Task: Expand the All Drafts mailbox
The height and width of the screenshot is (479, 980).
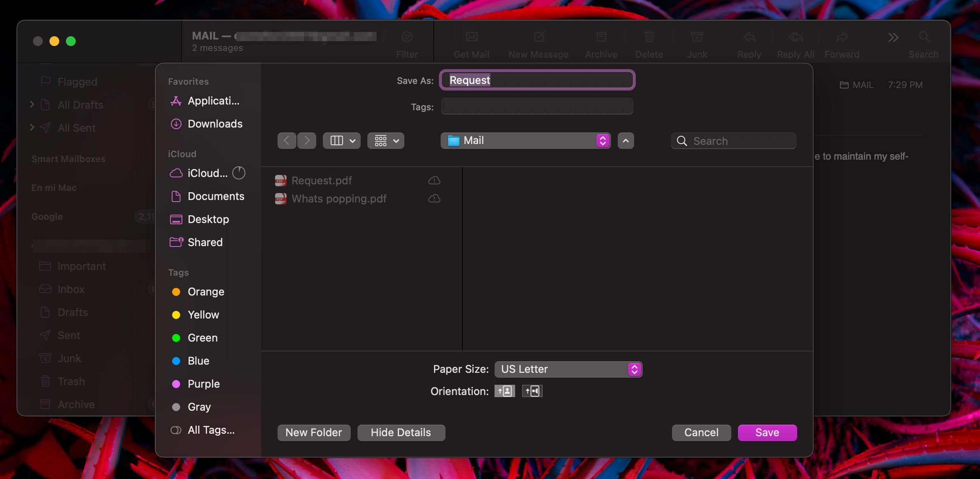Action: (33, 105)
